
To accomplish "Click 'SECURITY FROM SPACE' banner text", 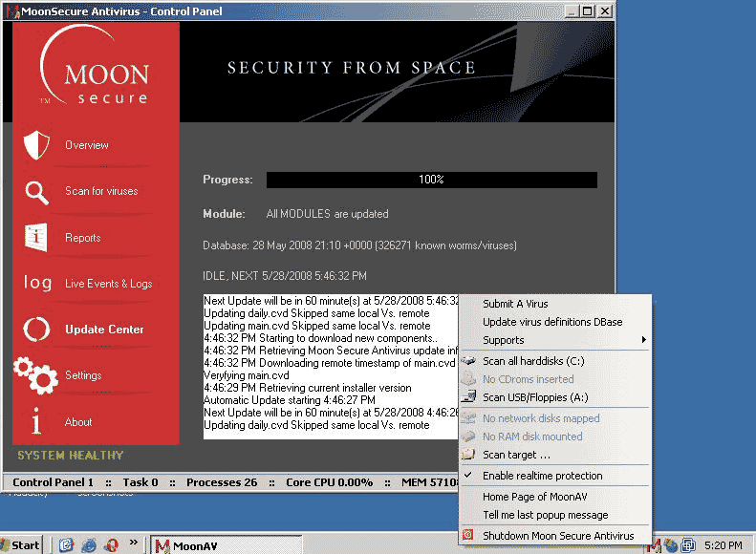I will click(351, 68).
